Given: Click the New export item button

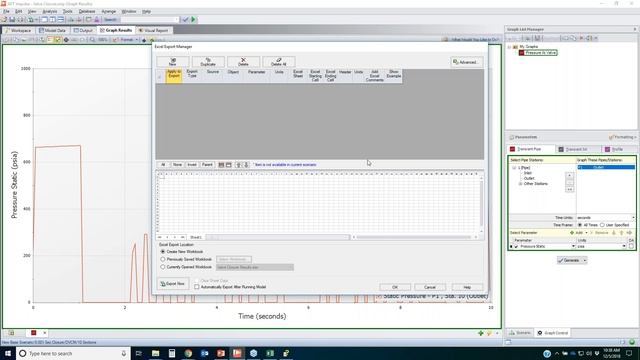Looking at the screenshot, I should [x=173, y=62].
